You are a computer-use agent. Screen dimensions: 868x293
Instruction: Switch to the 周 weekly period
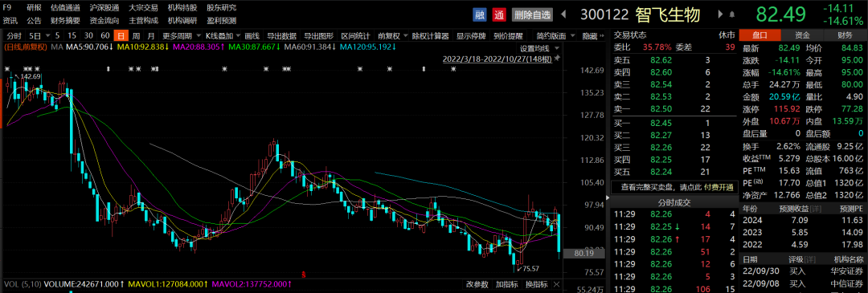coord(136,36)
